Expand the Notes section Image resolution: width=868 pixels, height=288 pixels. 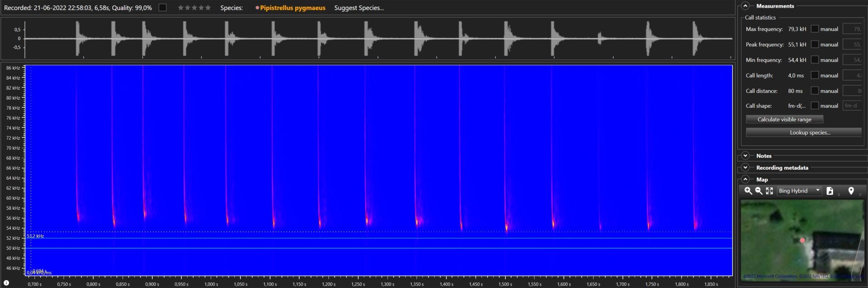[745, 156]
